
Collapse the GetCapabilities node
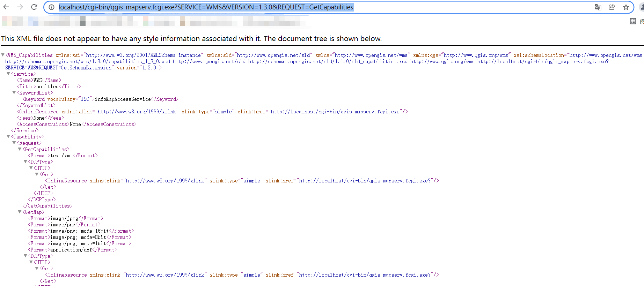click(20, 149)
